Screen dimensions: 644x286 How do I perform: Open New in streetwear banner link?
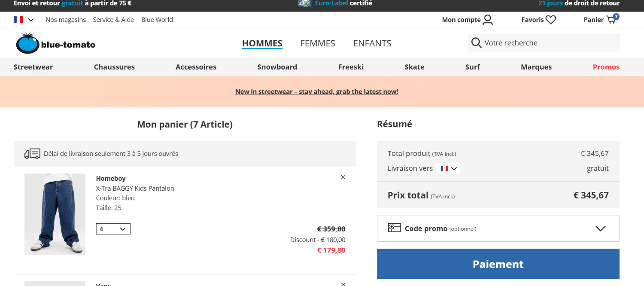pyautogui.click(x=316, y=91)
